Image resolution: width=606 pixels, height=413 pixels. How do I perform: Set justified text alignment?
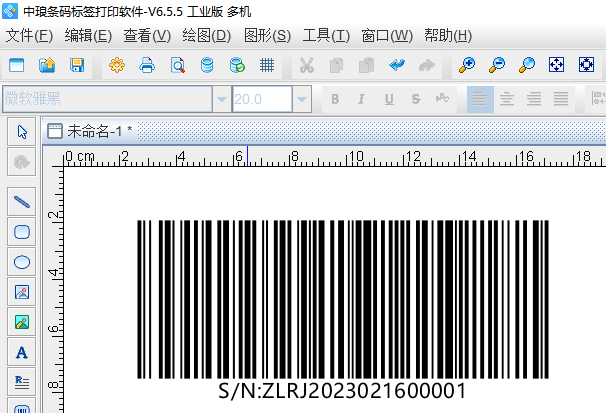pyautogui.click(x=561, y=99)
